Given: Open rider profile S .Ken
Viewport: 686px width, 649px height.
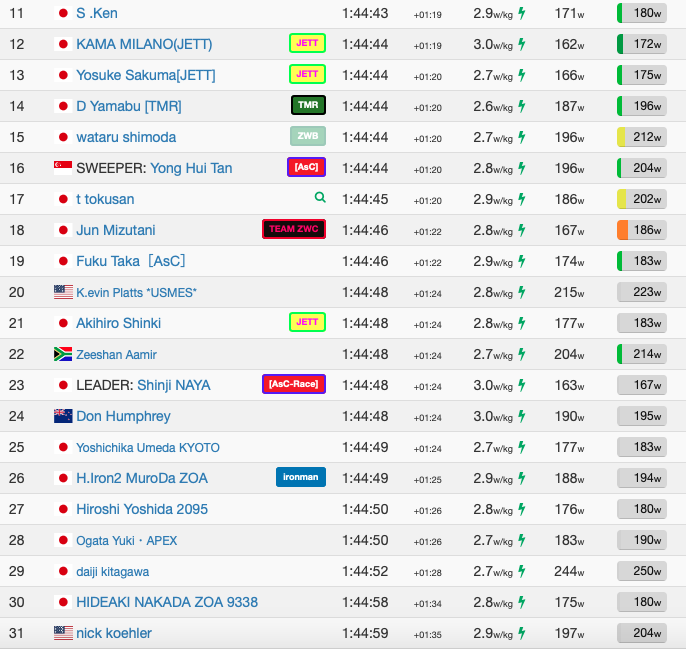Looking at the screenshot, I should pyautogui.click(x=97, y=13).
